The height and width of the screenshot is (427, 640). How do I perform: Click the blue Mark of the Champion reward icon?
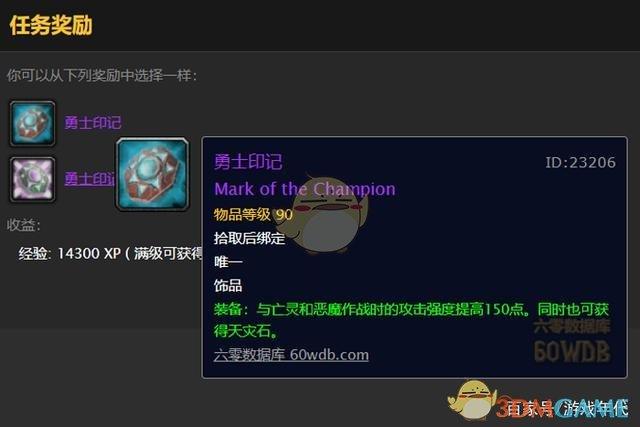click(x=32, y=123)
